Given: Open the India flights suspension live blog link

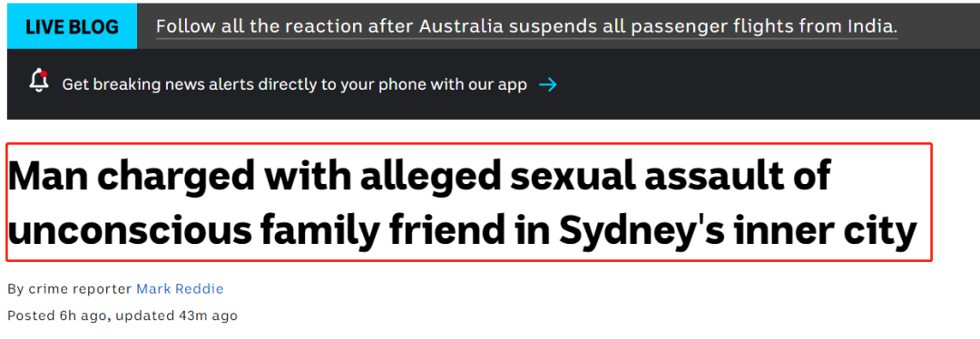Looking at the screenshot, I should click(526, 27).
